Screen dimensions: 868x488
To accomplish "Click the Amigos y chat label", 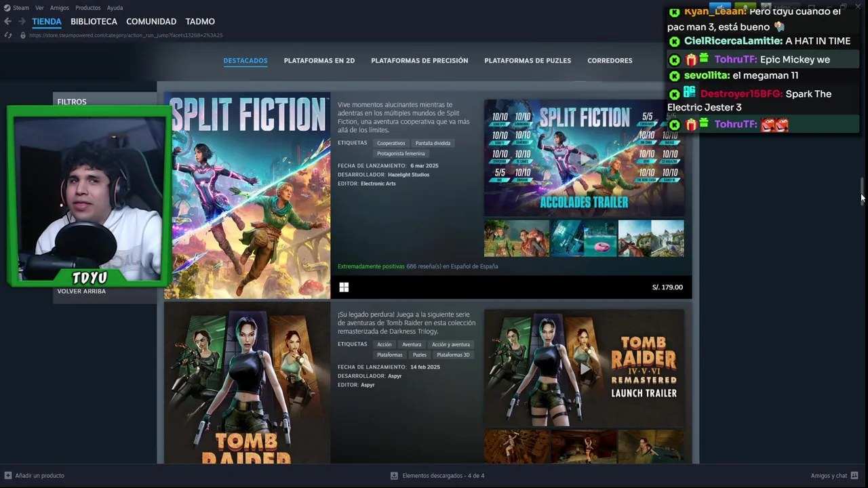I will pyautogui.click(x=829, y=476).
